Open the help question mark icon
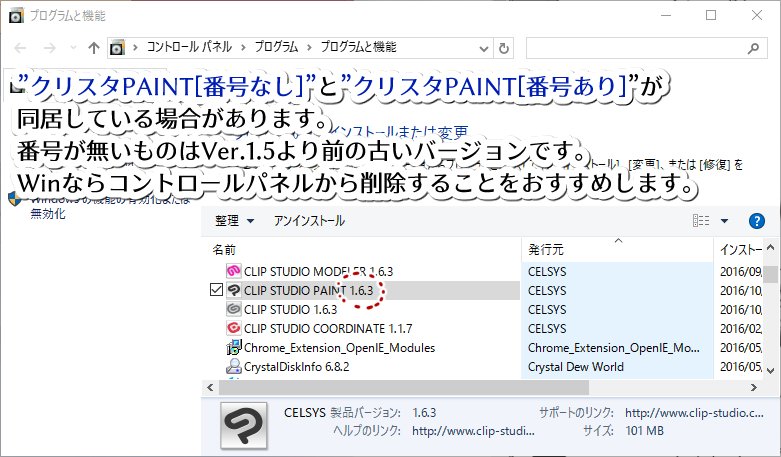The image size is (781, 457). pyautogui.click(x=757, y=221)
